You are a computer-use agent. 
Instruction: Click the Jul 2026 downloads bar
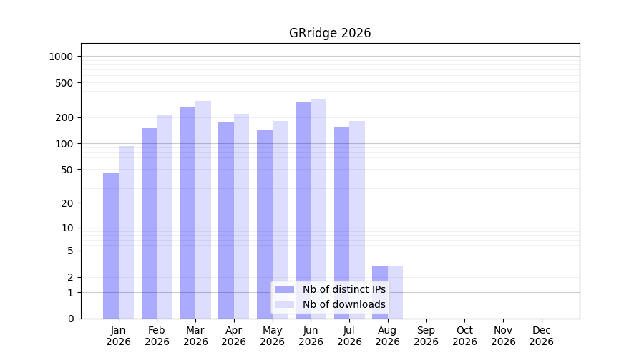pyautogui.click(x=357, y=220)
